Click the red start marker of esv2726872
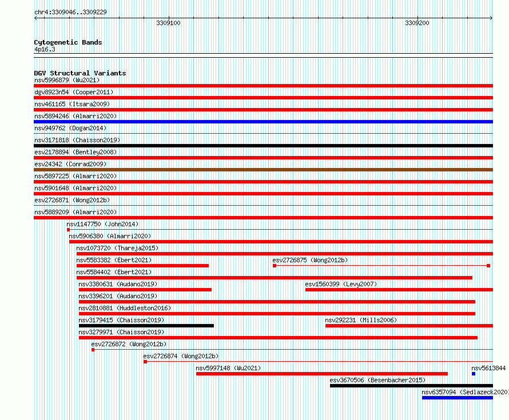The width and height of the screenshot is (509, 420). [x=93, y=350]
